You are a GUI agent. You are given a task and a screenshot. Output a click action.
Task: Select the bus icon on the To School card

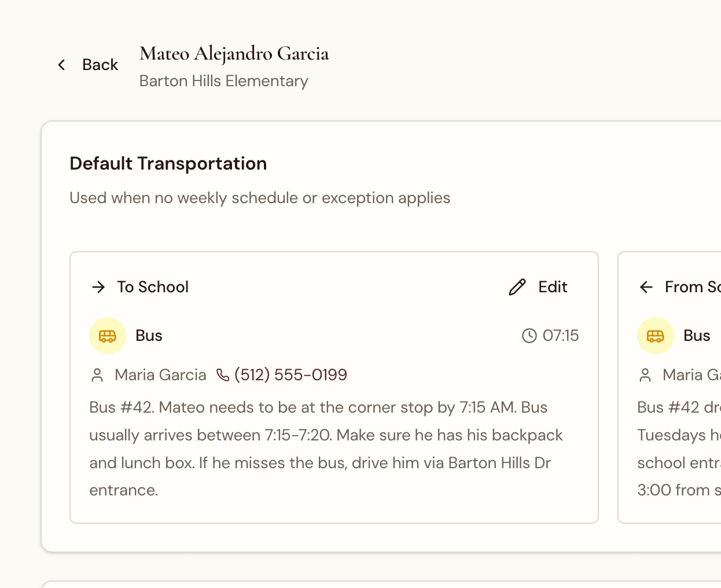[107, 335]
